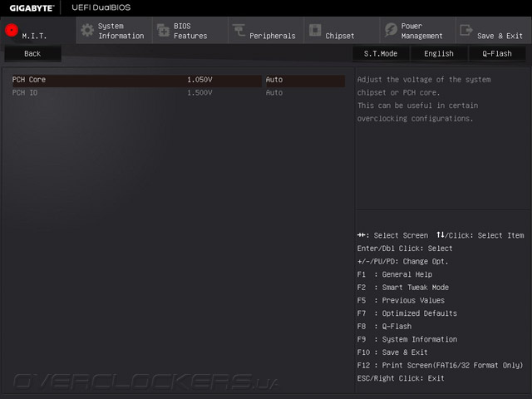Click +/-/PU/PD: Change Opt. hint
The image size is (532, 399).
click(402, 262)
